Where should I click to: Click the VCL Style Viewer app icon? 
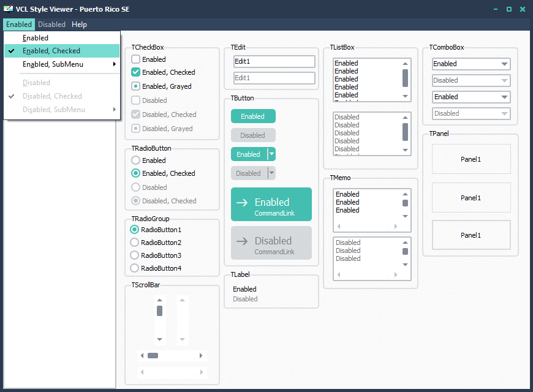pos(8,9)
